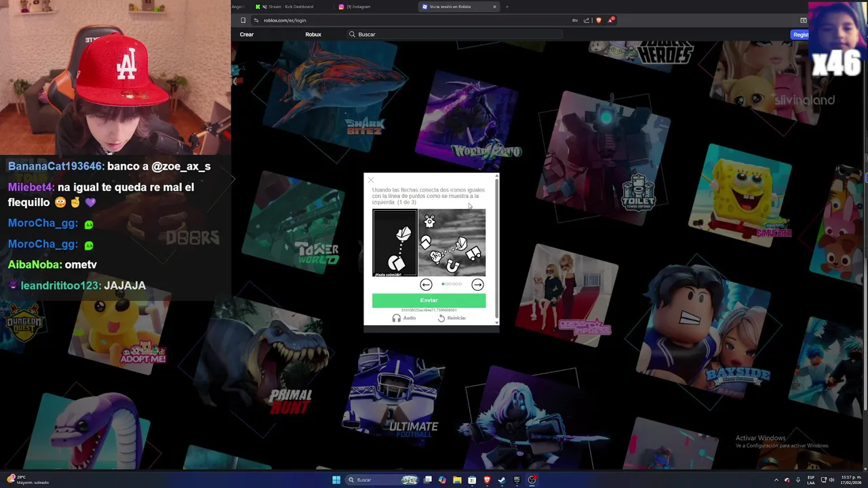This screenshot has width=868, height=488.
Task: Click the captcha dialog scrollbar
Action: tap(497, 247)
